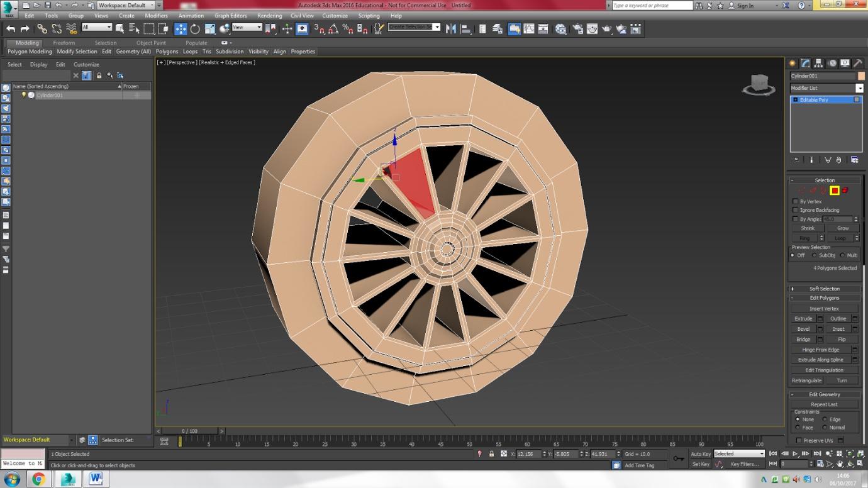
Task: Open the Hierarchy command panel tab
Action: point(819,64)
